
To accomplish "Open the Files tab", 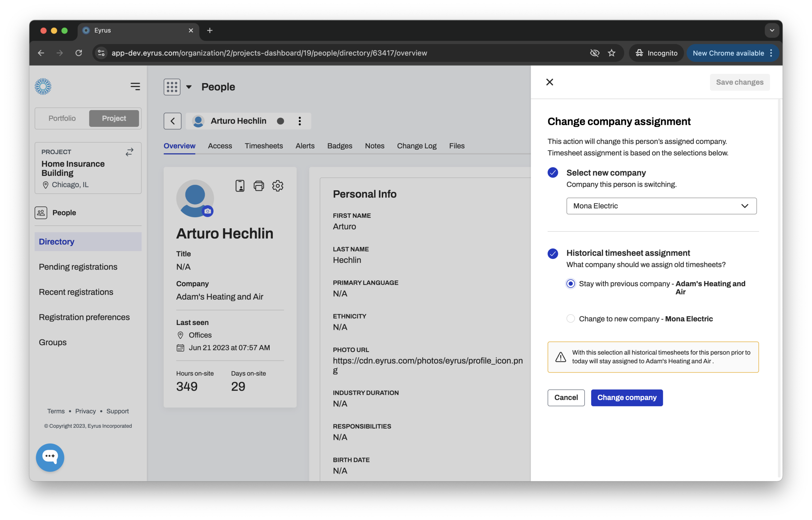I will click(x=457, y=146).
